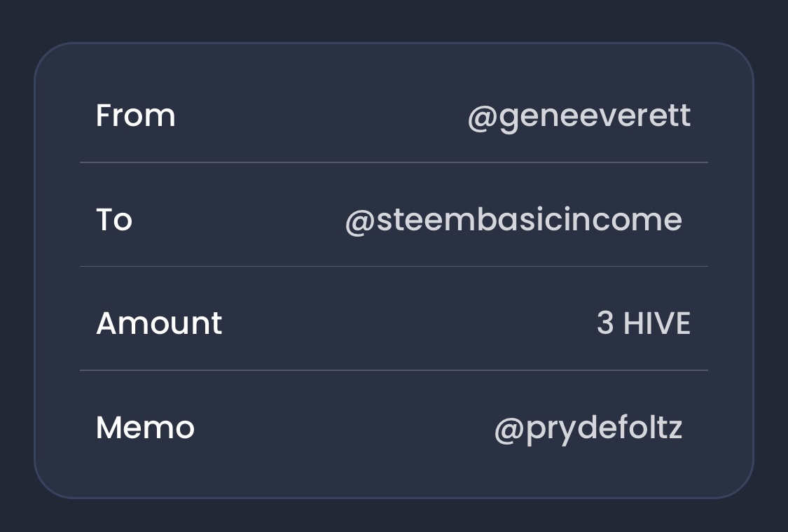Click the HIVE currency unit text
The height and width of the screenshot is (532, 788).
click(657, 323)
